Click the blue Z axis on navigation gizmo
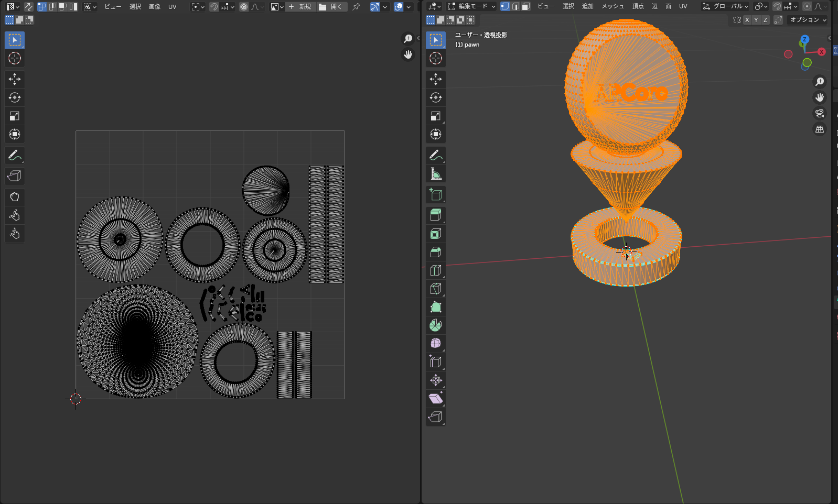Screen dimensions: 838x504 coord(804,39)
